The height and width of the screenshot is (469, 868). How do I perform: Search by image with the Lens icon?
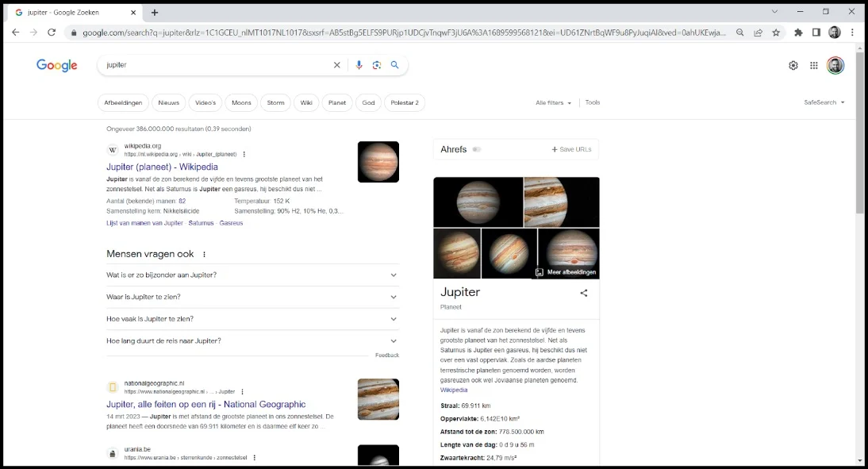[x=376, y=65]
